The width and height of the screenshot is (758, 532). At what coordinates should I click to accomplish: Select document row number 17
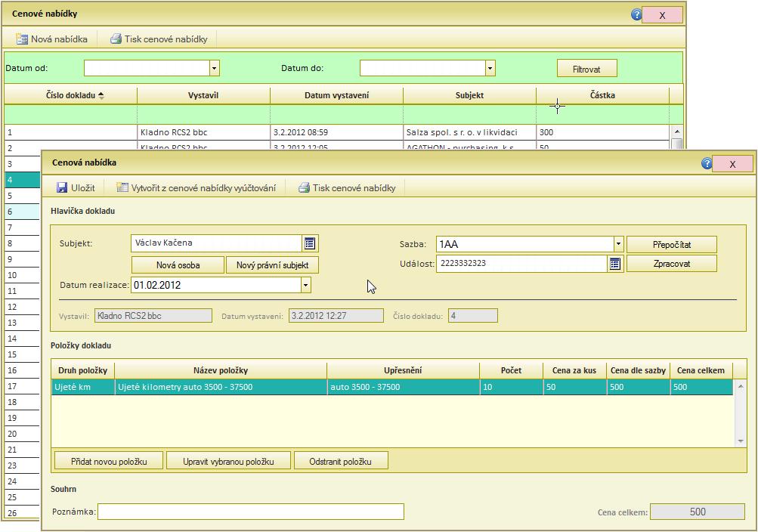tap(22, 386)
